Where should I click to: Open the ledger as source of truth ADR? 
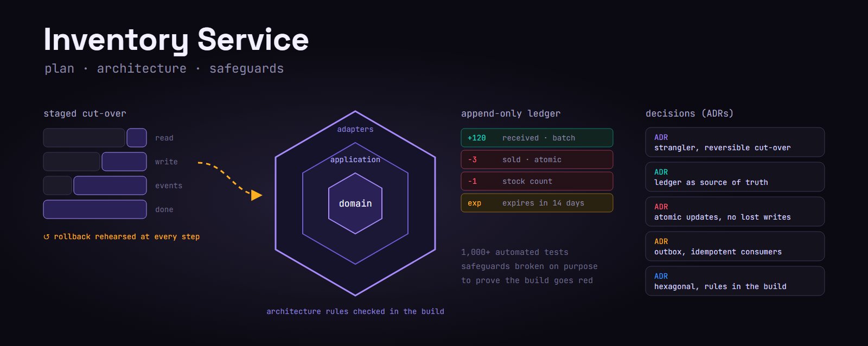point(735,177)
